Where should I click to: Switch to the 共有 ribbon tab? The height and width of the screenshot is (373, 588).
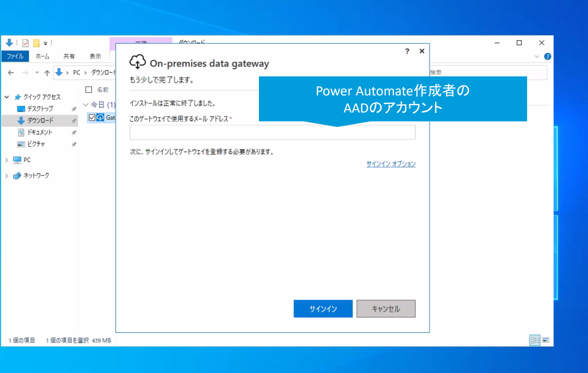[69, 56]
